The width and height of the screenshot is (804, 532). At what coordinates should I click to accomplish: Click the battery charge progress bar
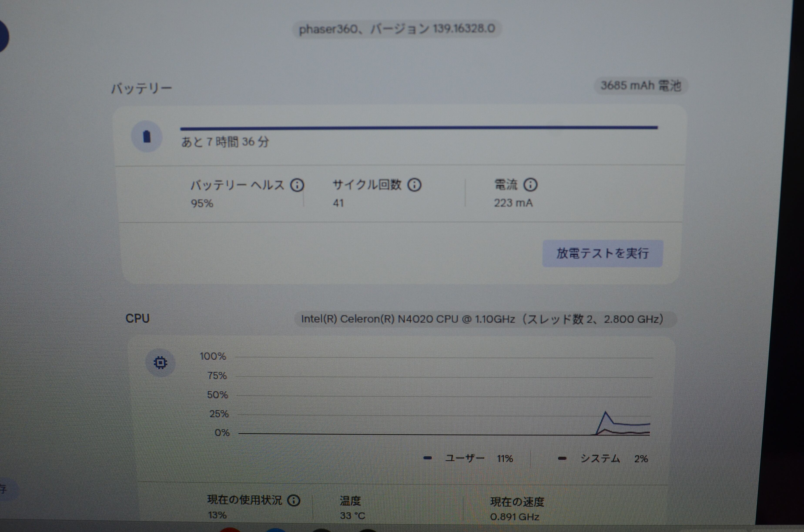point(419,128)
